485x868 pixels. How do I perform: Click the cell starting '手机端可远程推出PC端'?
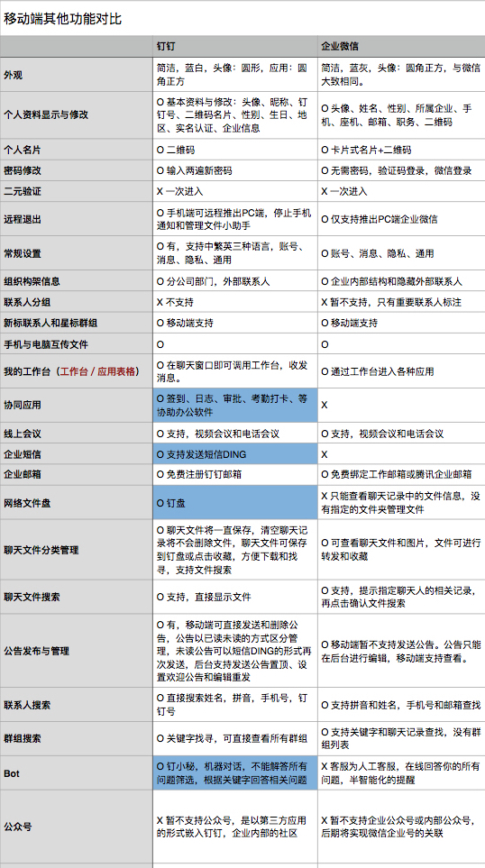[234, 219]
